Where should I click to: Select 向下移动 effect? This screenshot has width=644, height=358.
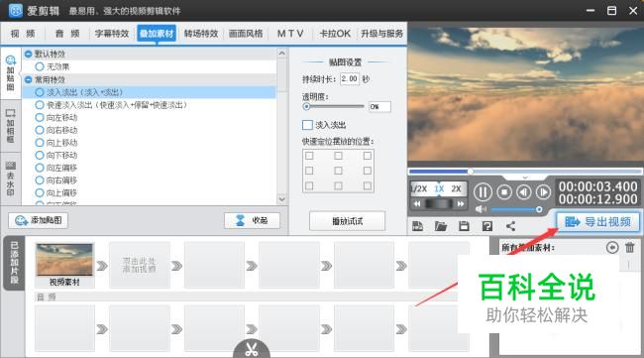40,156
